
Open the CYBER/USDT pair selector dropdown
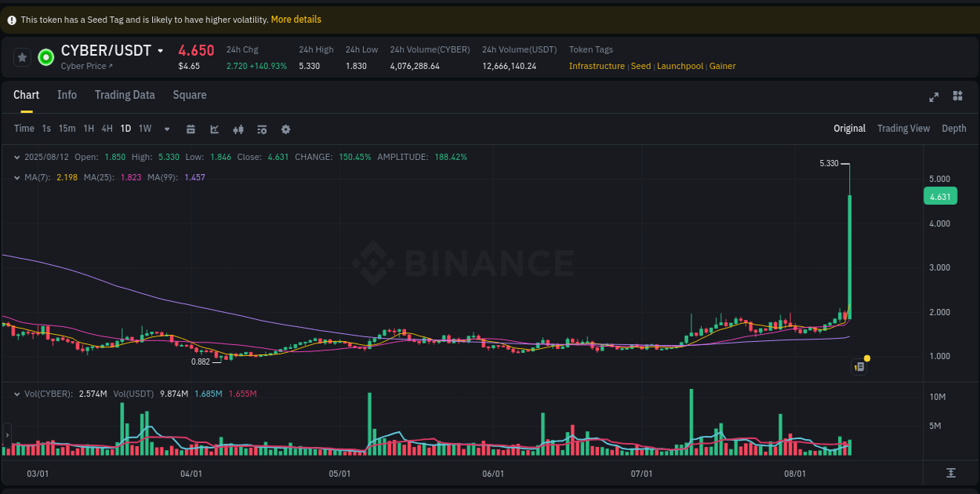pos(160,50)
